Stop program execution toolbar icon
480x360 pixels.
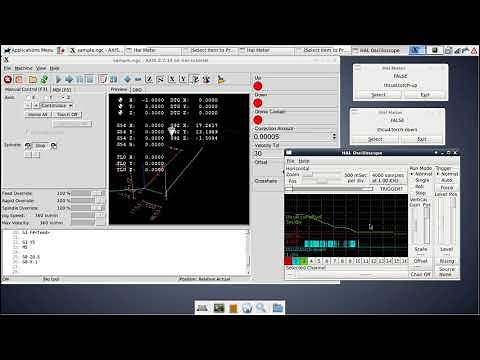pos(90,79)
